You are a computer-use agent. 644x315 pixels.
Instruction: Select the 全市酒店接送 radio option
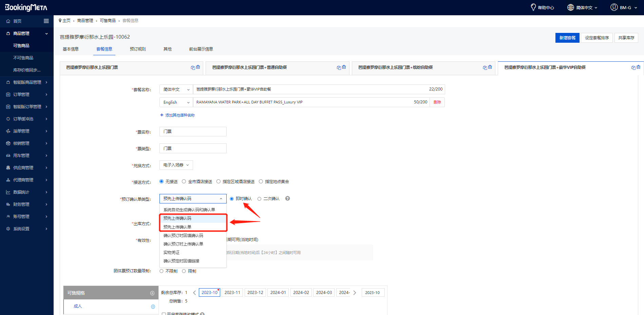point(184,182)
